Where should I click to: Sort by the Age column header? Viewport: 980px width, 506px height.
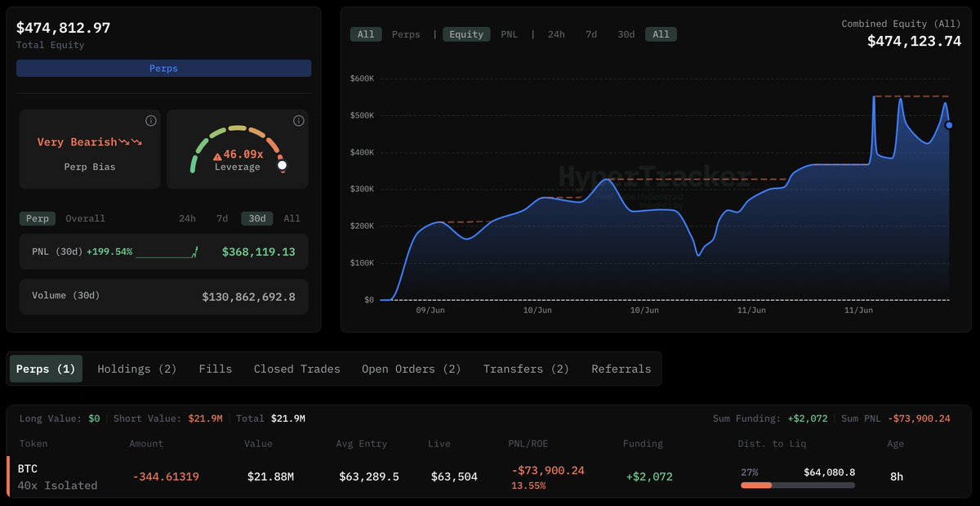[895, 444]
